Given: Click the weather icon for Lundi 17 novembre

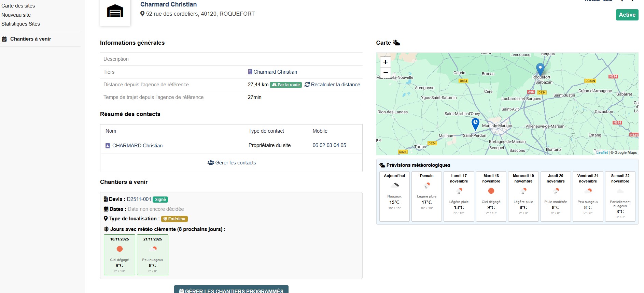Looking at the screenshot, I should coord(459,191).
